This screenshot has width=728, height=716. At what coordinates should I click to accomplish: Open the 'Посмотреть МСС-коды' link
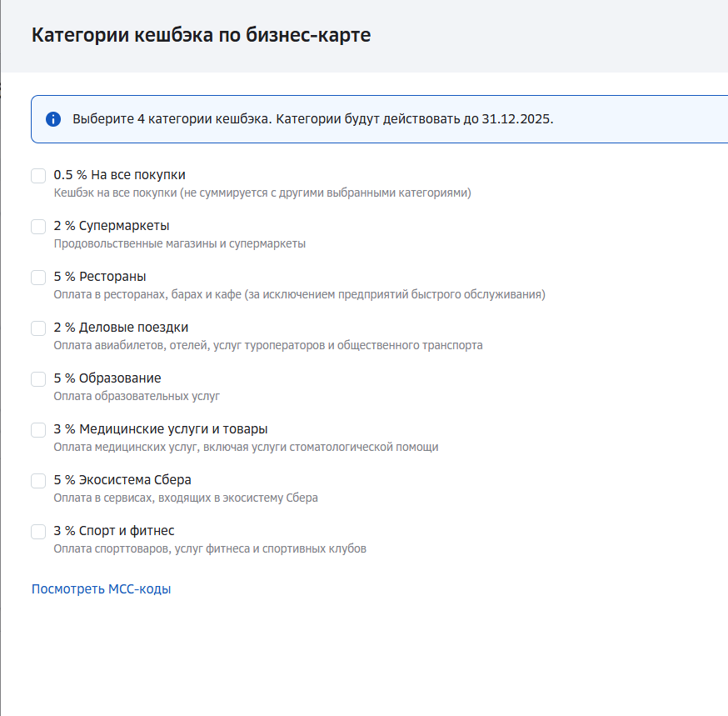point(101,589)
